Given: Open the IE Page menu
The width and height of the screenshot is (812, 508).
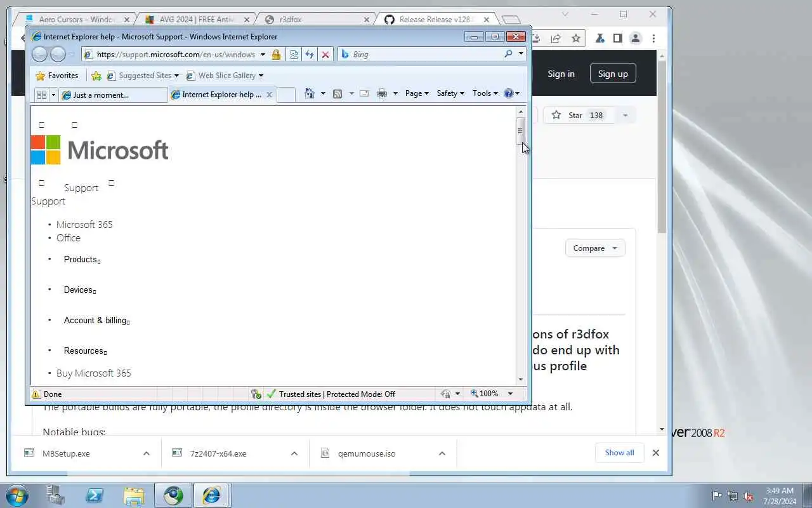Looking at the screenshot, I should click(417, 93).
